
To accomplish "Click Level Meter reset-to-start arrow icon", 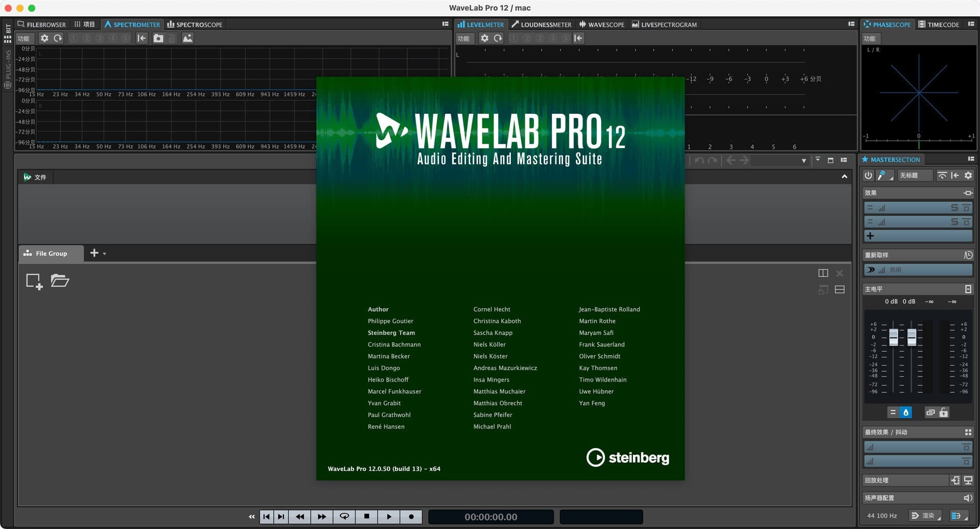I will coord(578,38).
